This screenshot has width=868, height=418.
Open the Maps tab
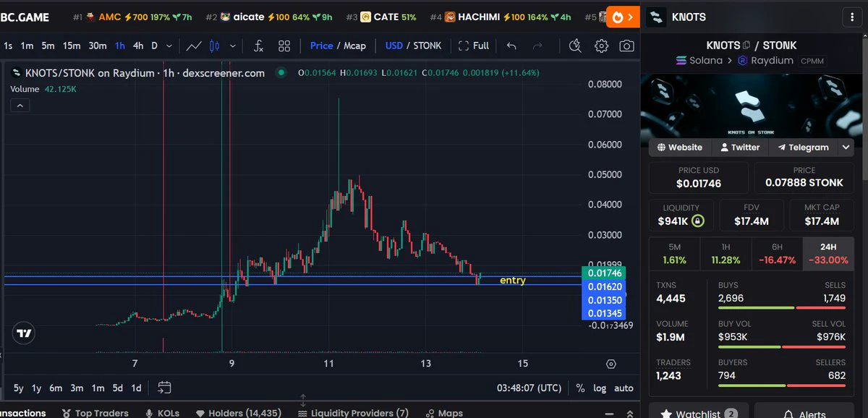click(x=443, y=413)
